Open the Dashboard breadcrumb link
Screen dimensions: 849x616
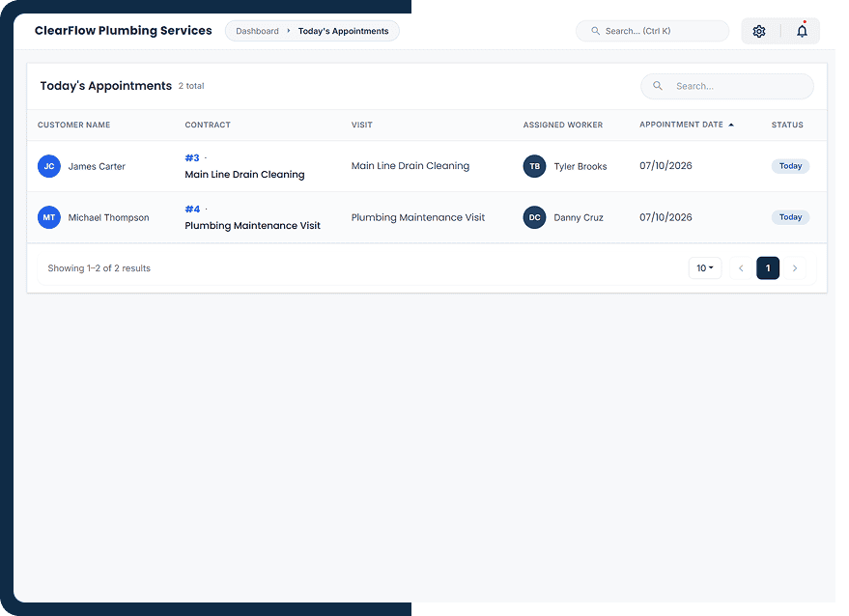click(257, 31)
